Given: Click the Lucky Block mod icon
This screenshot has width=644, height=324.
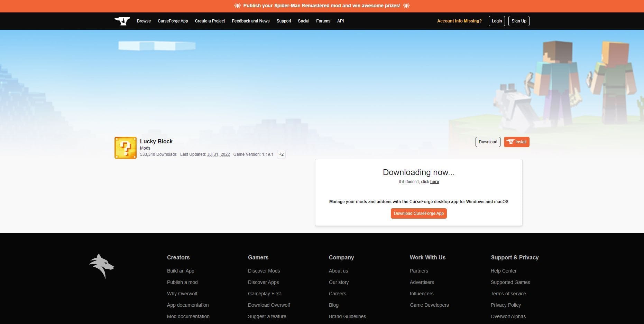Looking at the screenshot, I should click(x=125, y=148).
